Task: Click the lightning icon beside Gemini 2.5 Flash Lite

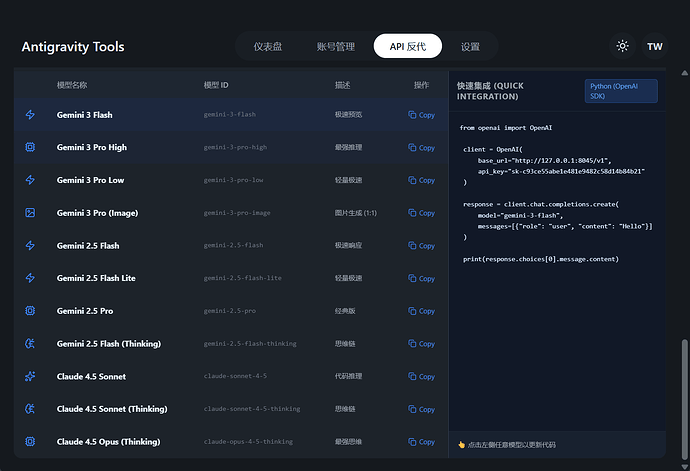Action: click(x=30, y=278)
